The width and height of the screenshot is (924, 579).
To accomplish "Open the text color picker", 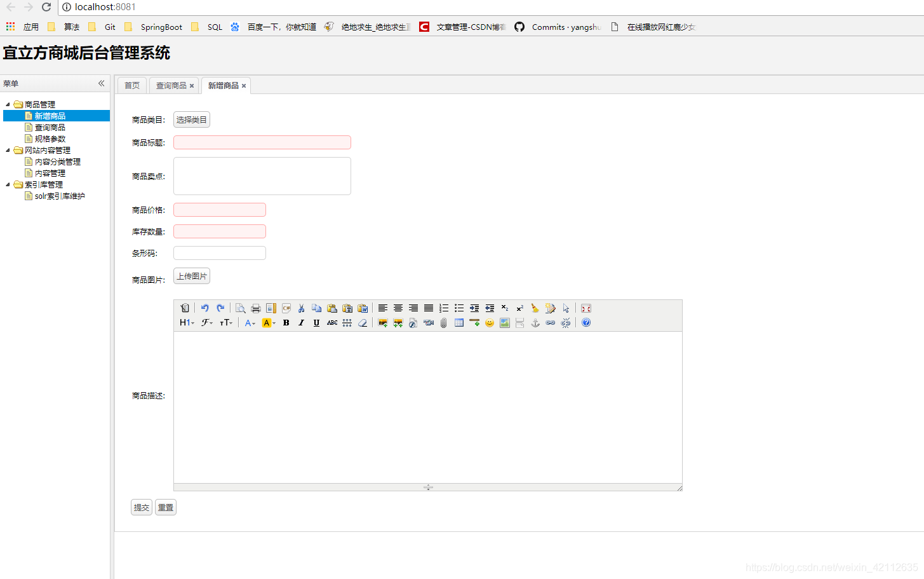I will (x=250, y=323).
